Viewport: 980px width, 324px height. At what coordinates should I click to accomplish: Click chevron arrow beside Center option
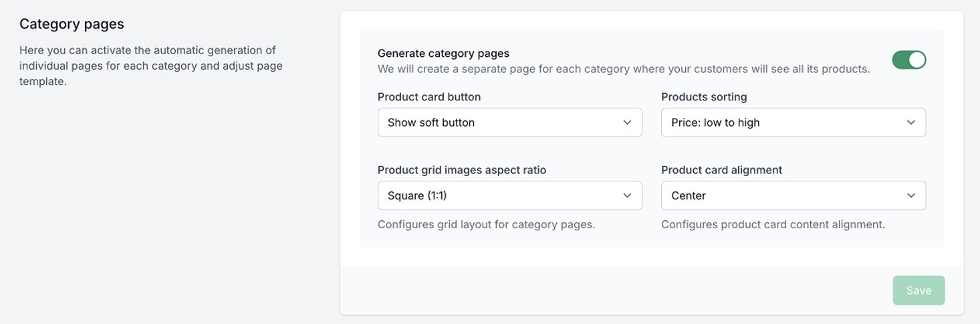pyautogui.click(x=910, y=195)
